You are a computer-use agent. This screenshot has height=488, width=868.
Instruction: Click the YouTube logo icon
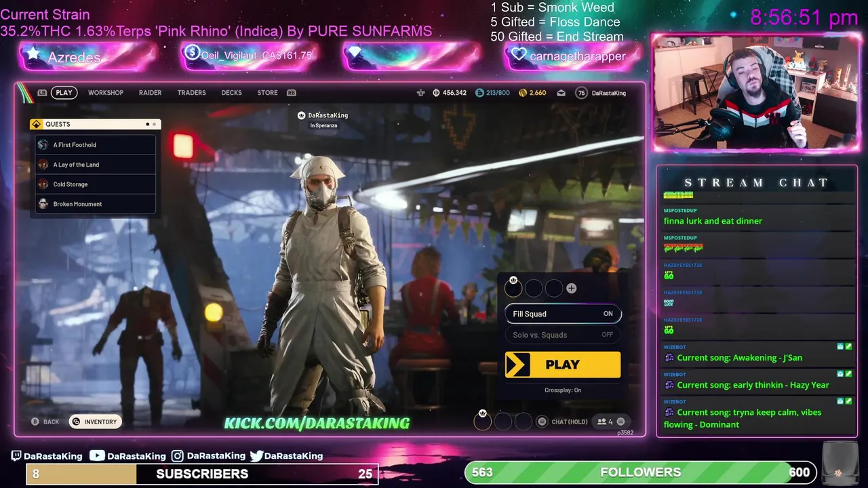(x=97, y=456)
